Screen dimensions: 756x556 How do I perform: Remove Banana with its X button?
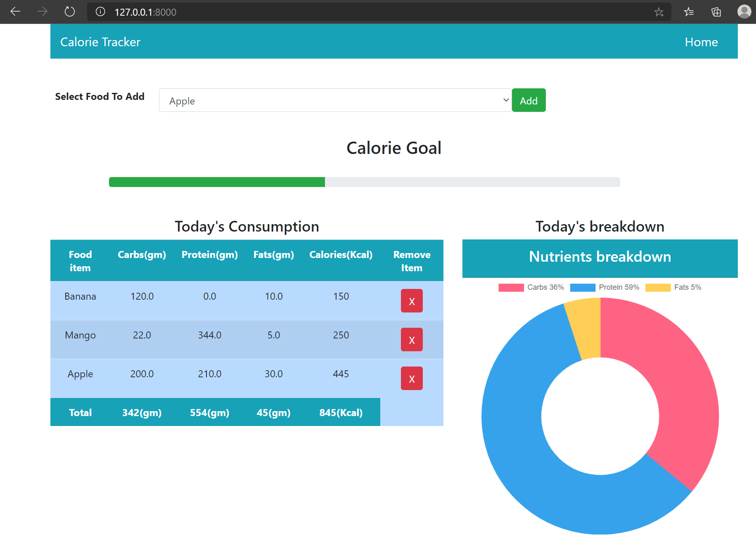coord(411,300)
